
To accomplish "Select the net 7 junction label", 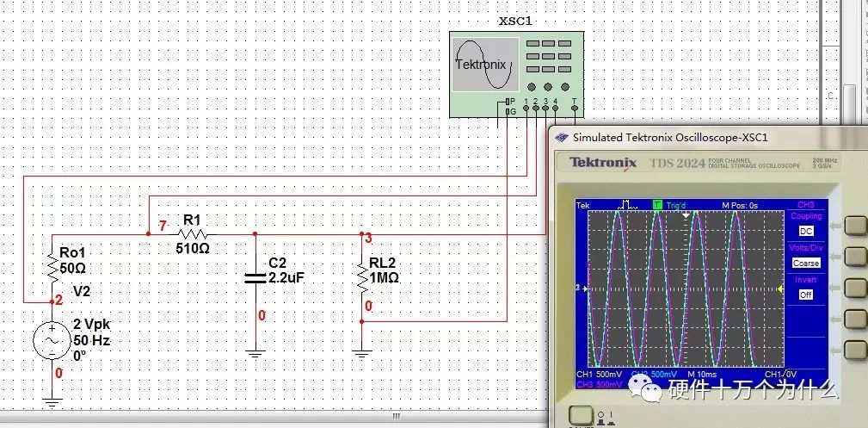I will pos(162,226).
